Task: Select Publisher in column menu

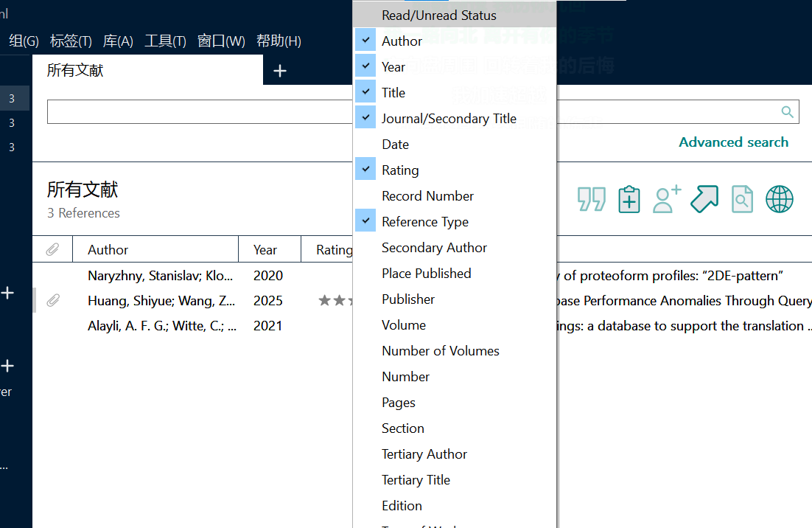Action: click(x=454, y=299)
